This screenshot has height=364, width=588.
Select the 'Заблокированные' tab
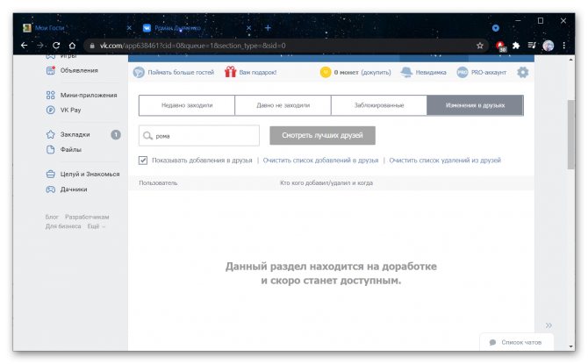[379, 105]
